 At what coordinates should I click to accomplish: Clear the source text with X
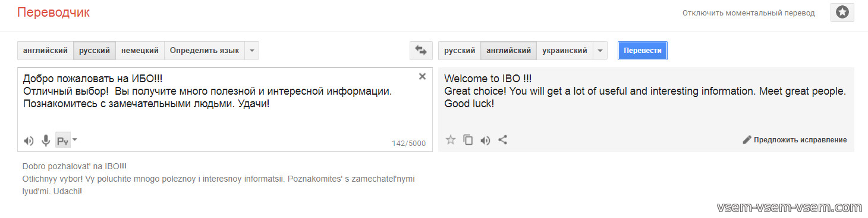[422, 76]
